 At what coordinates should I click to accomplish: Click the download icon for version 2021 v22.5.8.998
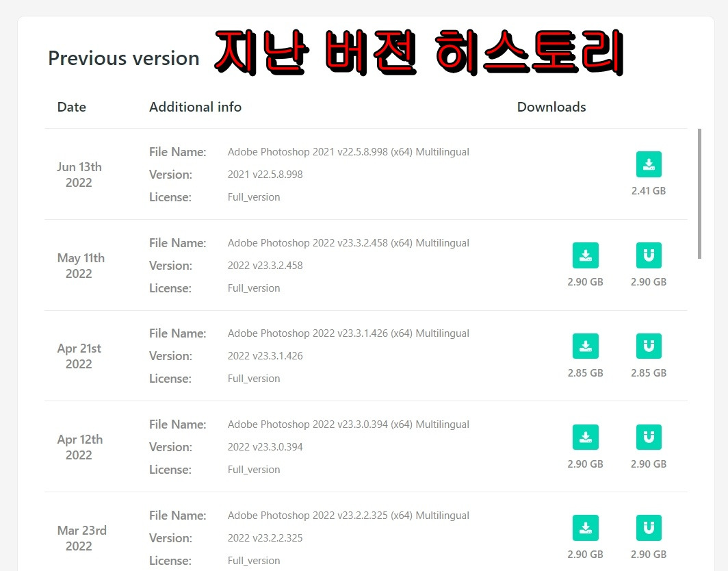point(648,164)
